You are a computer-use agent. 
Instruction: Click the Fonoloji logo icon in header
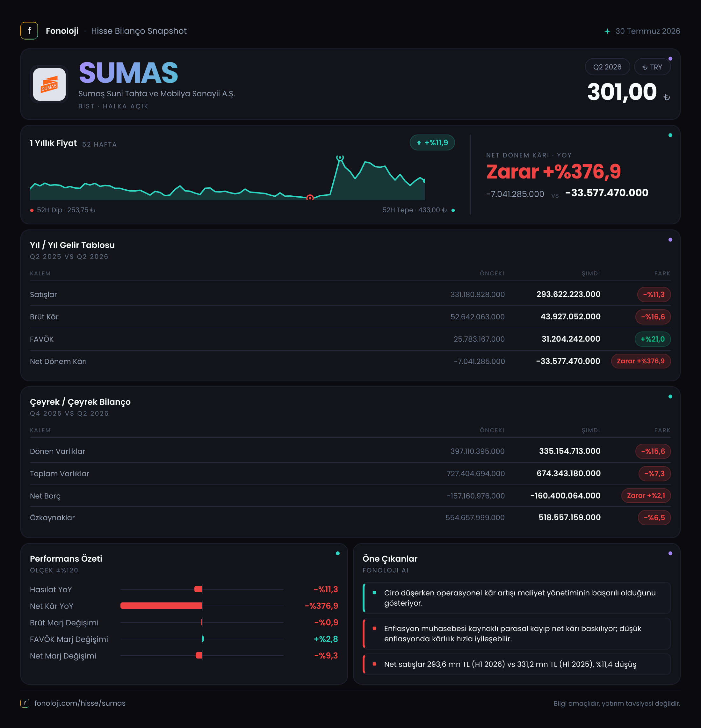coord(29,31)
